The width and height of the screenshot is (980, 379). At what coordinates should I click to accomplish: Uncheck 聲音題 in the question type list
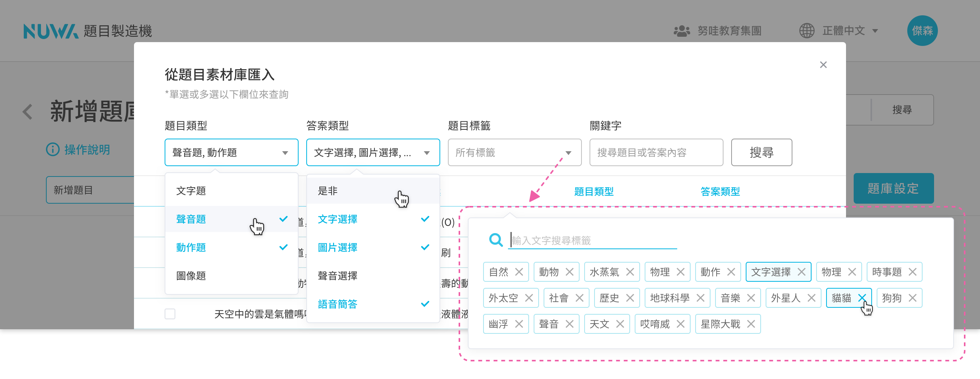232,219
